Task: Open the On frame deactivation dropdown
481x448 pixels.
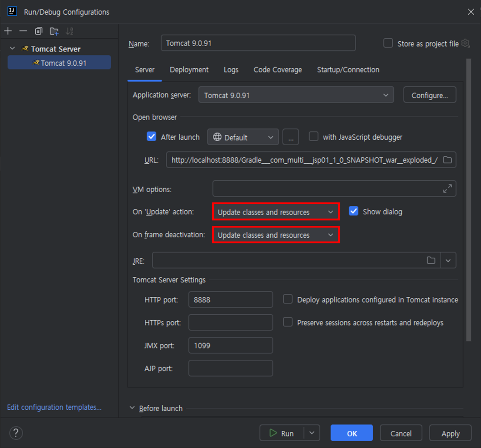Action: click(276, 235)
